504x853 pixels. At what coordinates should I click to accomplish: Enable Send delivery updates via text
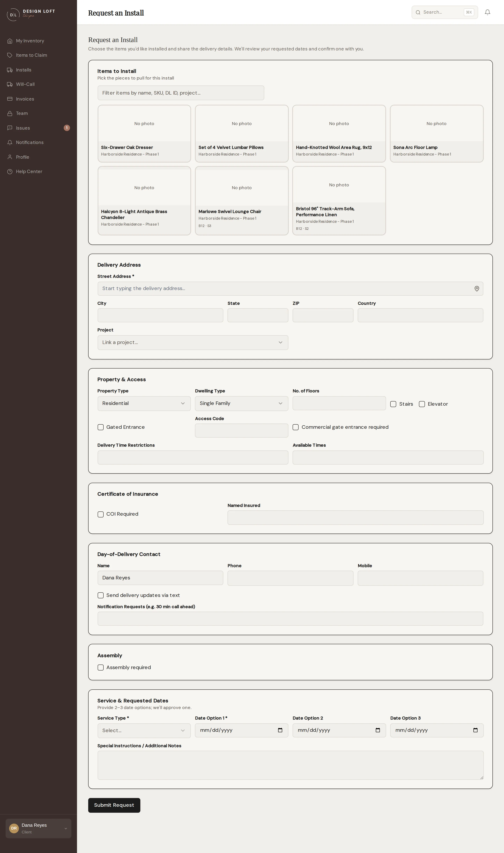point(100,595)
